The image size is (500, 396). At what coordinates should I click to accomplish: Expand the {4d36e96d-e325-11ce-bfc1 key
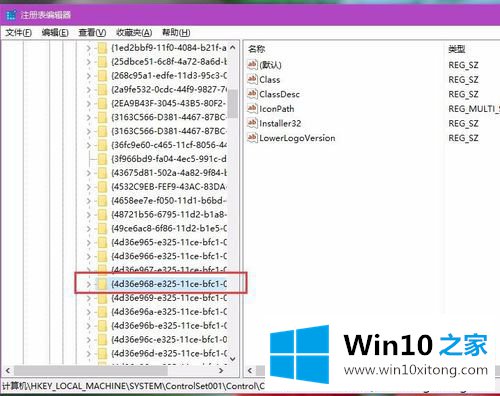click(x=88, y=353)
